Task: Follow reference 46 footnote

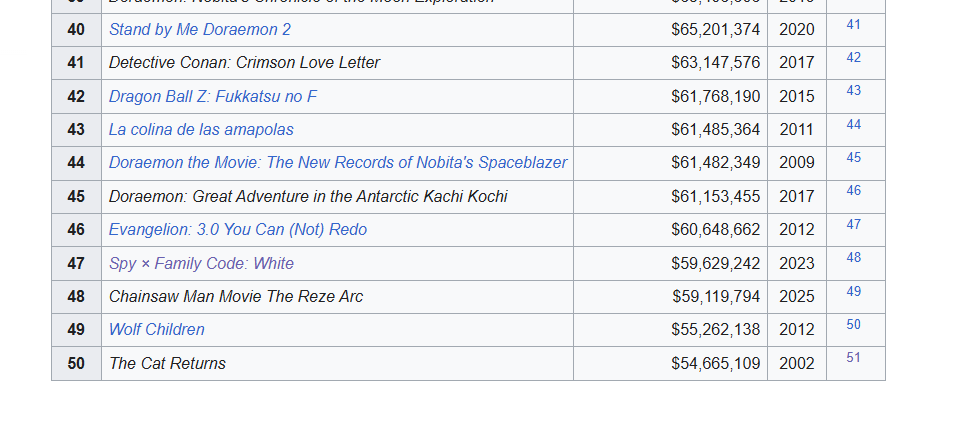Action: point(853,191)
